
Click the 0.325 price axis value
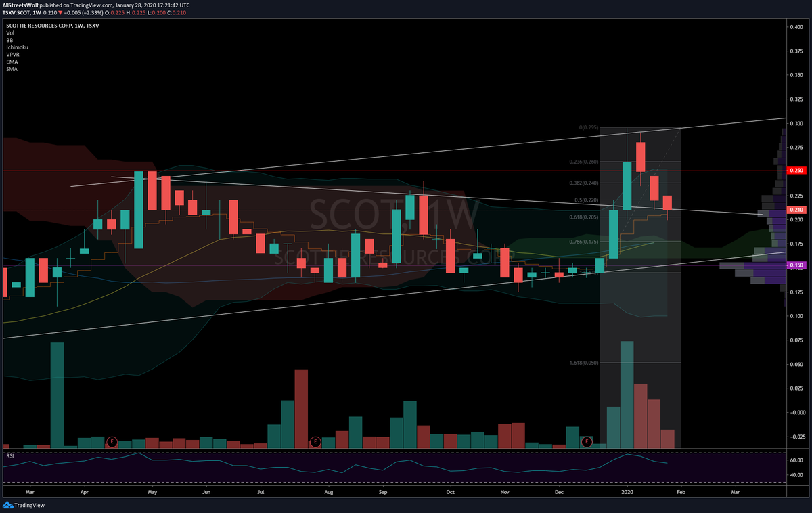click(x=796, y=99)
